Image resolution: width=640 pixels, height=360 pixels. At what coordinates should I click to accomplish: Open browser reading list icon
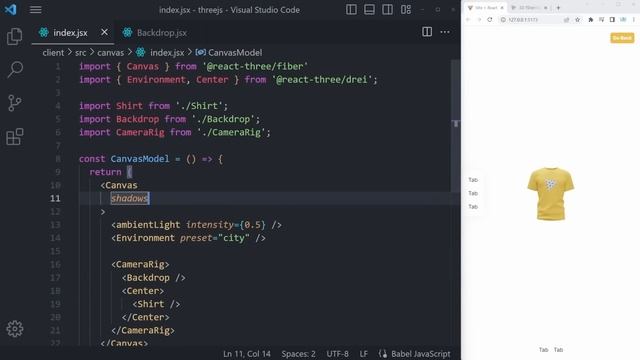[x=601, y=20]
